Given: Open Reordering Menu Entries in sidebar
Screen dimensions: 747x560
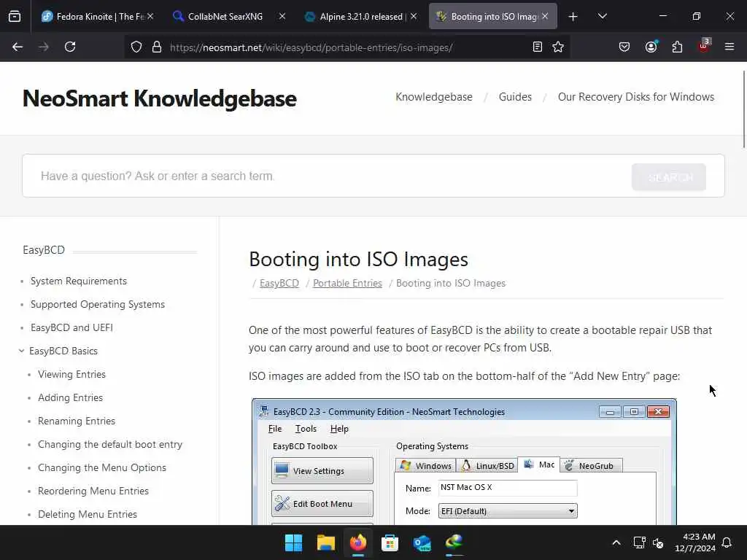Looking at the screenshot, I should click(x=93, y=491).
